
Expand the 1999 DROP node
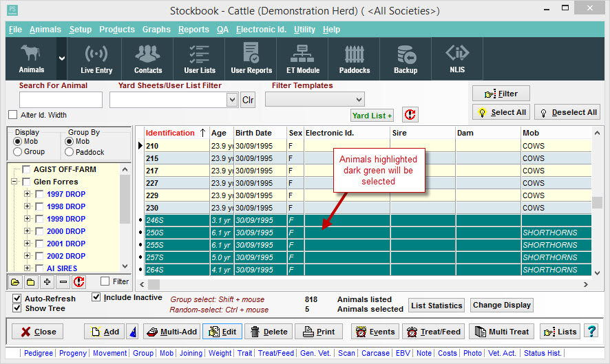pos(27,219)
